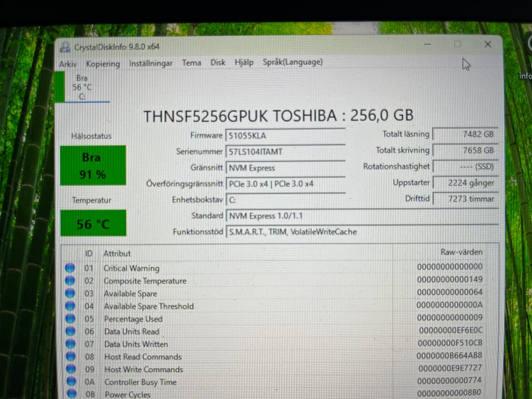Maximize the CrystalDiskInfo window
Screen dimensions: 532x399
click(457, 44)
